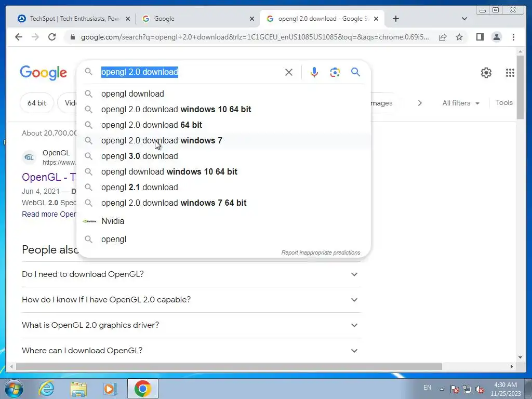Select suggestion opengl 2.0 download windows 7
Image resolution: width=532 pixels, height=399 pixels.
[224, 140]
